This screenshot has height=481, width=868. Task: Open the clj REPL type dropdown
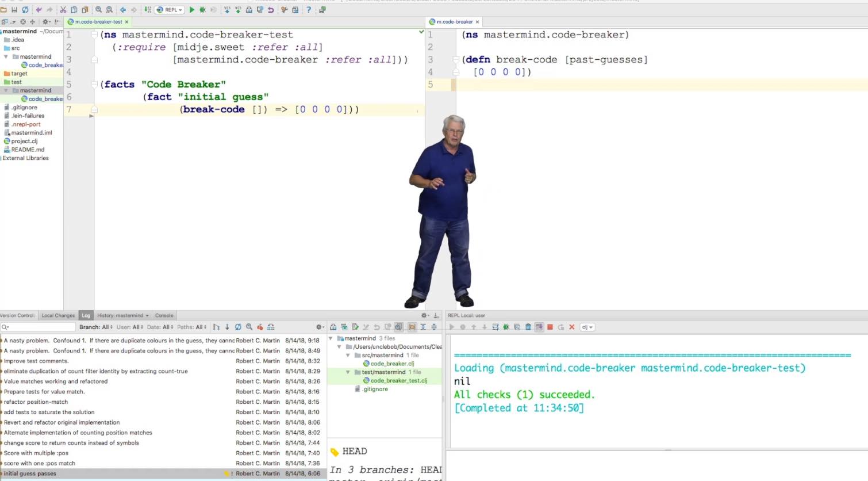(x=587, y=327)
